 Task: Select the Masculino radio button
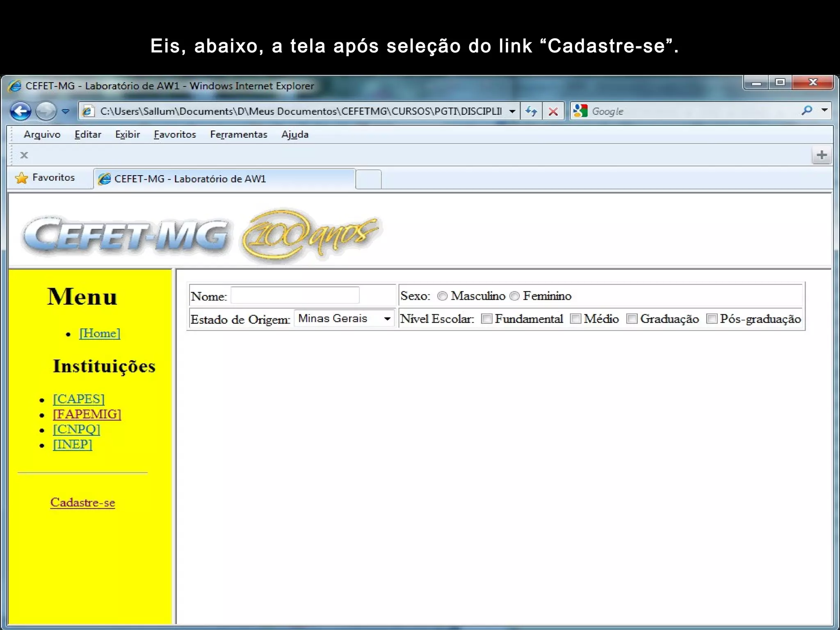click(442, 296)
